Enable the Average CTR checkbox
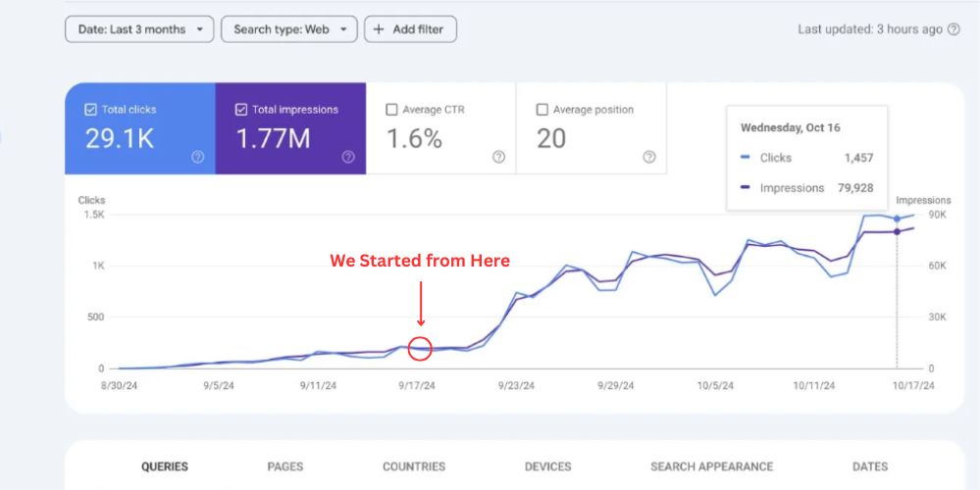 392,110
